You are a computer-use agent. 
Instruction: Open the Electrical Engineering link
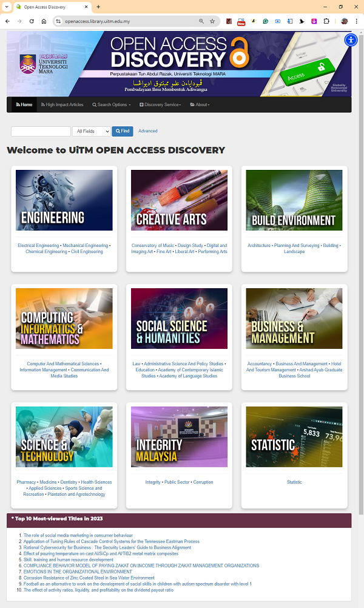(38, 246)
